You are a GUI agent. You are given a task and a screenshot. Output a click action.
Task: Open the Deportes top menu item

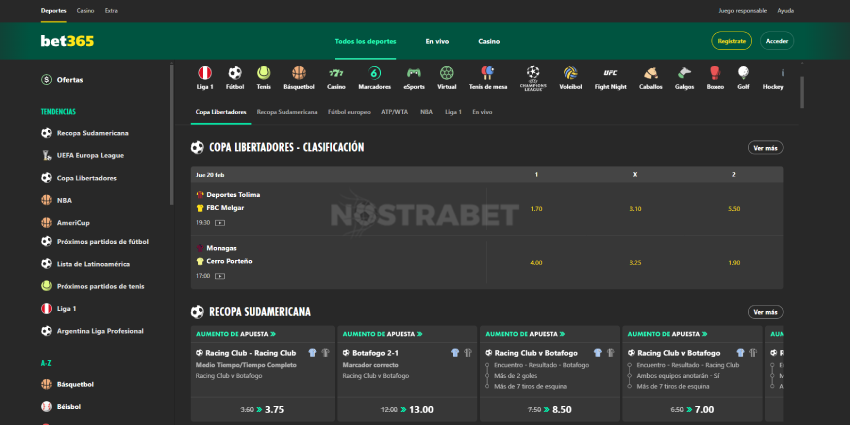pyautogui.click(x=54, y=11)
